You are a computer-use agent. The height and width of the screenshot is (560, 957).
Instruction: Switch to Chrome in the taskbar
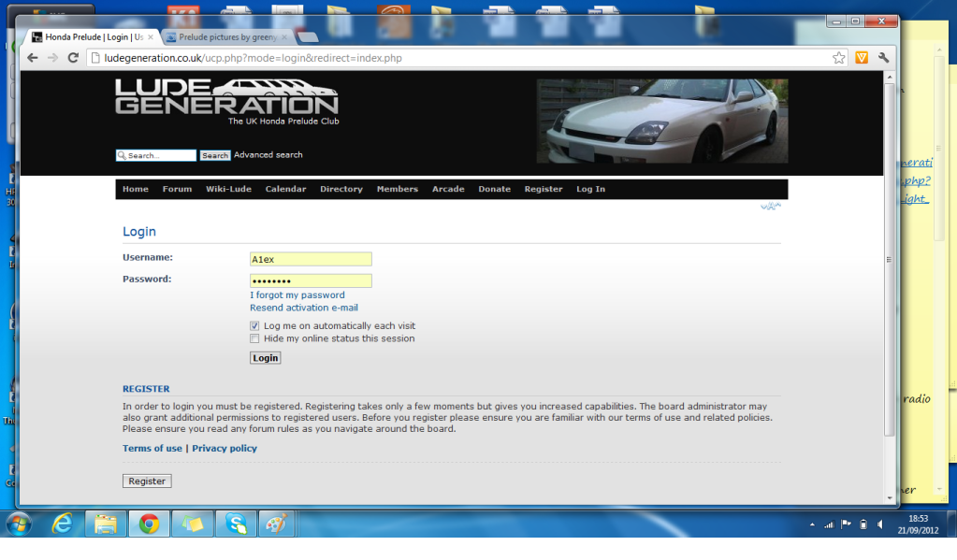tap(149, 524)
